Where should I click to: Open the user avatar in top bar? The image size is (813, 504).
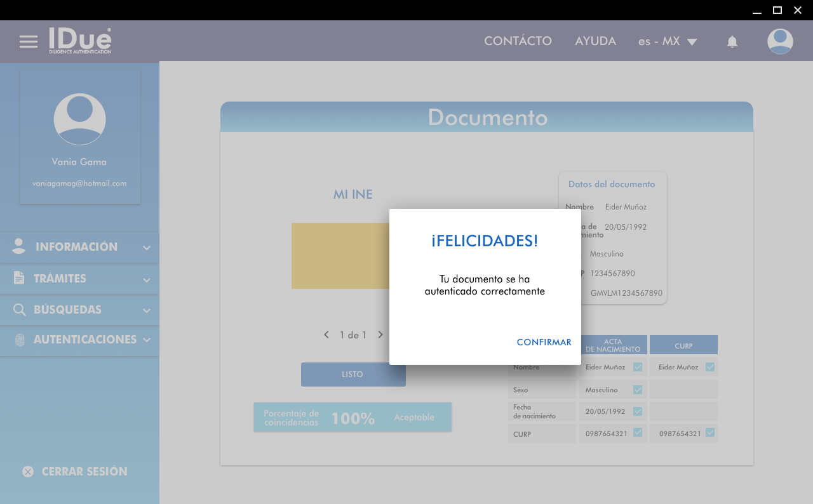tap(780, 42)
